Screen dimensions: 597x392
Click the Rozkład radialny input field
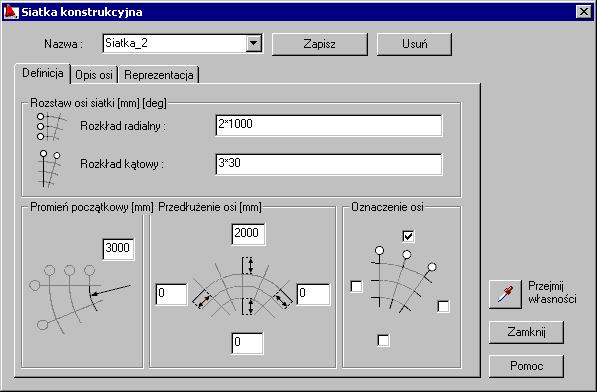coord(329,125)
